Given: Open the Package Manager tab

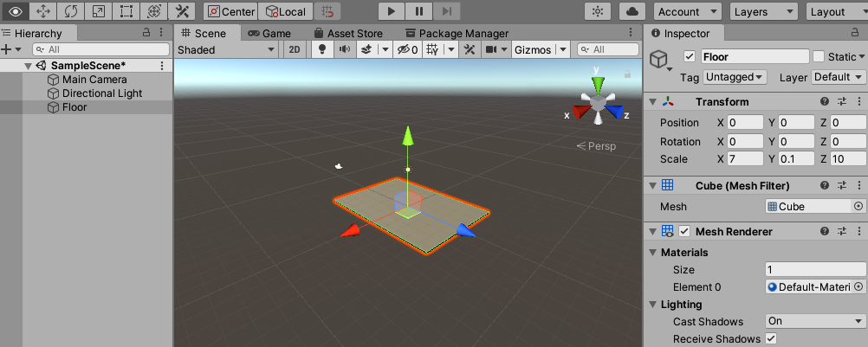Looking at the screenshot, I should [457, 33].
